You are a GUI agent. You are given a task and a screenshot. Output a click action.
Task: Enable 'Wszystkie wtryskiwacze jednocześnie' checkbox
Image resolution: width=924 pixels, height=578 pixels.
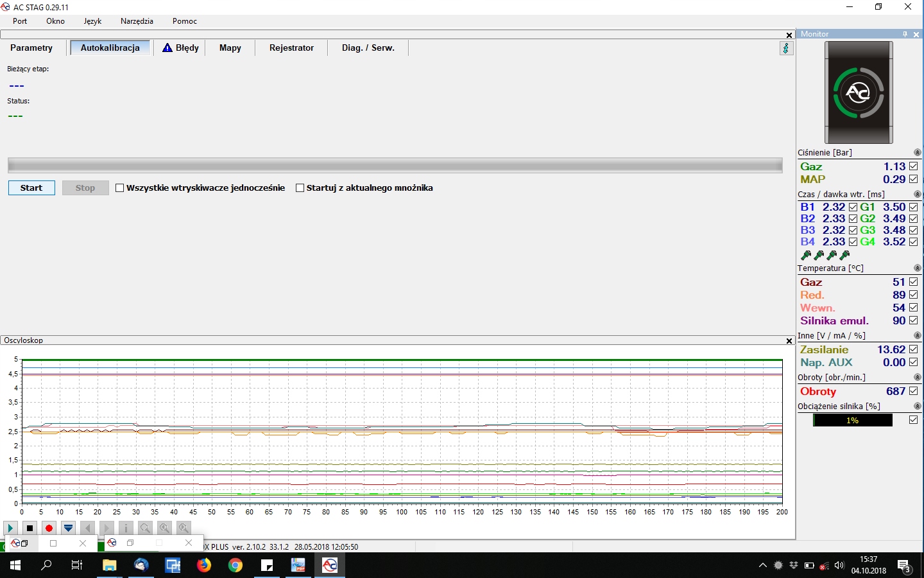(x=120, y=188)
